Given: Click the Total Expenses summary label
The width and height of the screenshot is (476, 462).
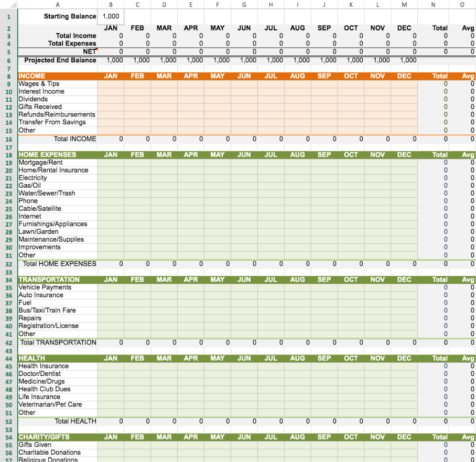Looking at the screenshot, I should 72,44.
